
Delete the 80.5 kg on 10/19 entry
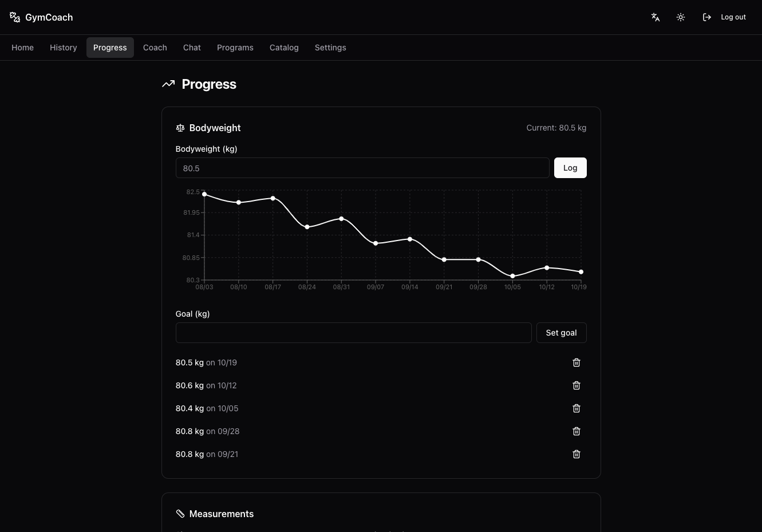(577, 362)
